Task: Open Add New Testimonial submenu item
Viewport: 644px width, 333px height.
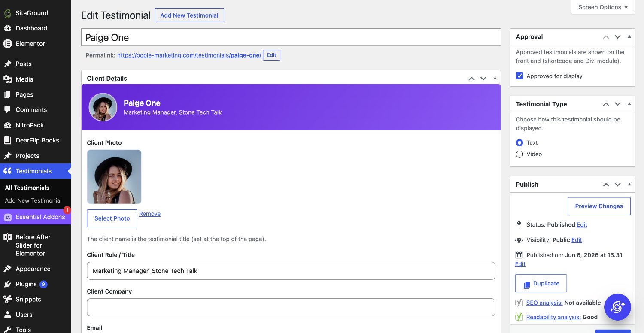Action: (33, 200)
